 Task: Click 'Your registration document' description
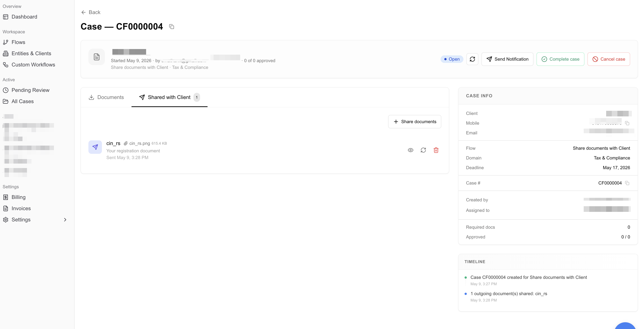133,151
